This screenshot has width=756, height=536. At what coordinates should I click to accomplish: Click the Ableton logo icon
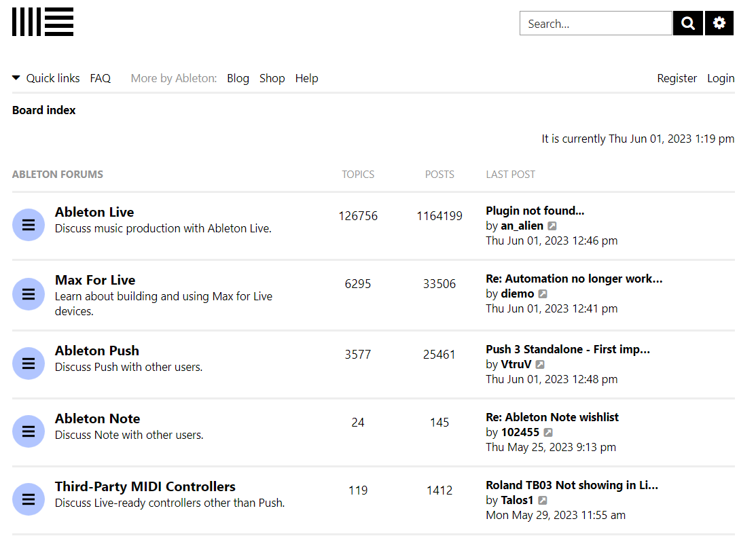pos(43,22)
